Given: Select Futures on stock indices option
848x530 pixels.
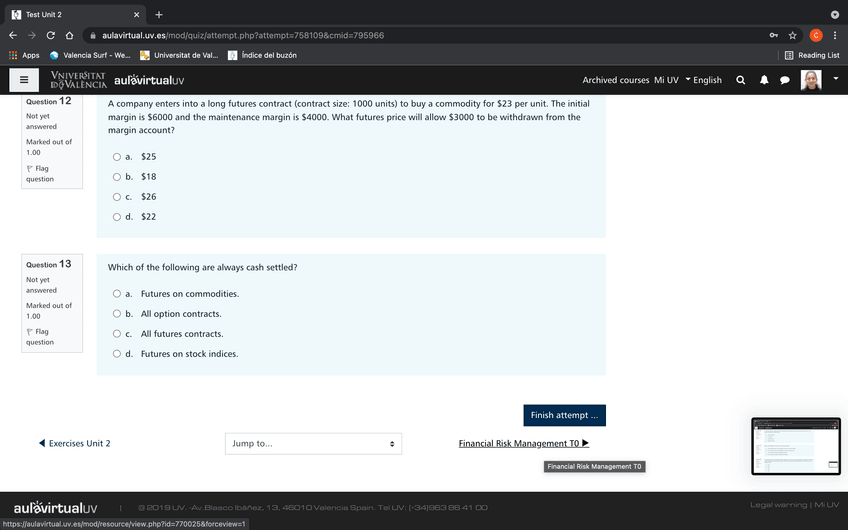Looking at the screenshot, I should [117, 354].
